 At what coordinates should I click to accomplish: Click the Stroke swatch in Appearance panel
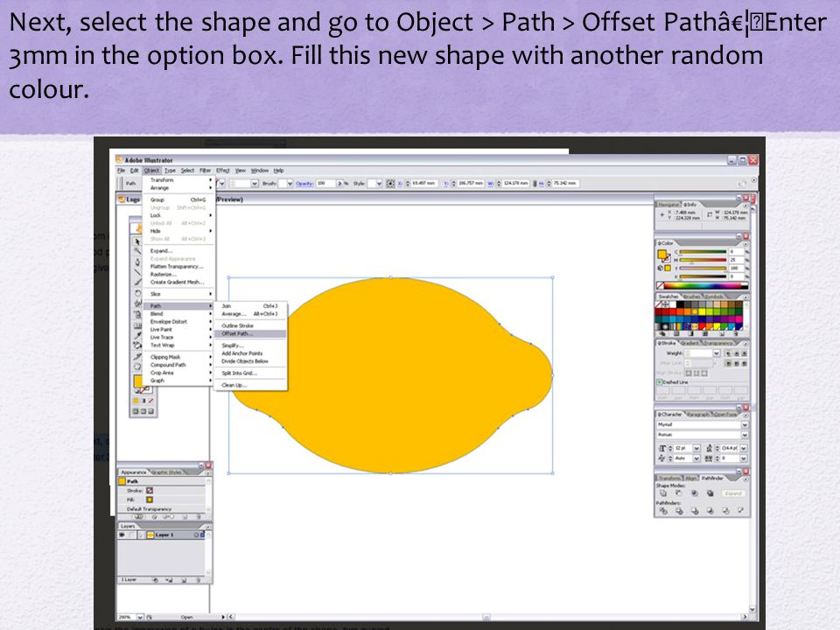click(150, 491)
